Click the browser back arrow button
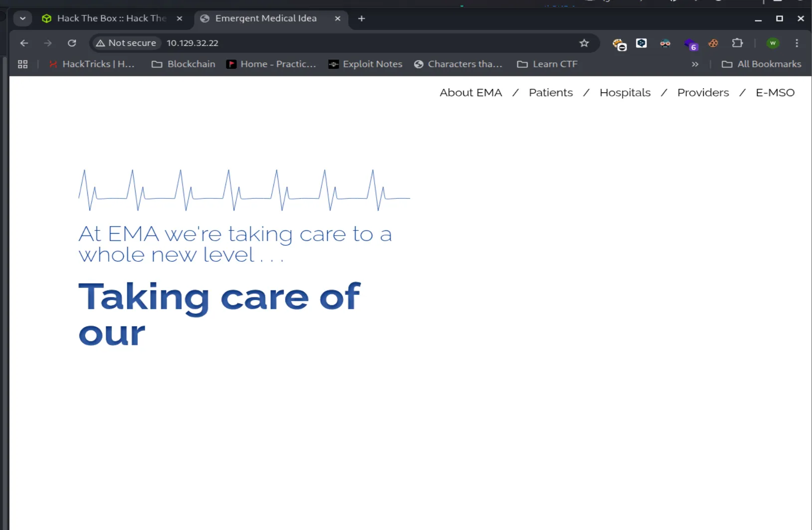Image resolution: width=812 pixels, height=530 pixels. [24, 43]
